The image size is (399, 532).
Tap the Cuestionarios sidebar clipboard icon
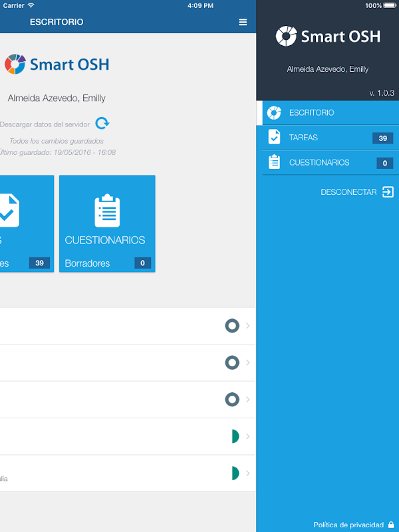click(274, 162)
